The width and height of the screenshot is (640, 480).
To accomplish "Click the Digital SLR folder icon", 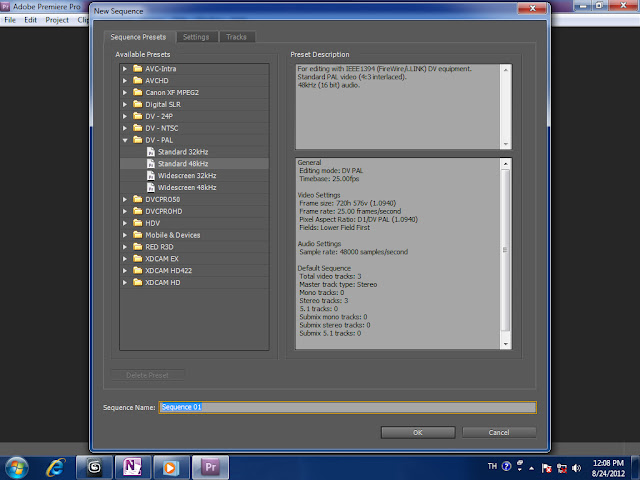I will tap(138, 104).
